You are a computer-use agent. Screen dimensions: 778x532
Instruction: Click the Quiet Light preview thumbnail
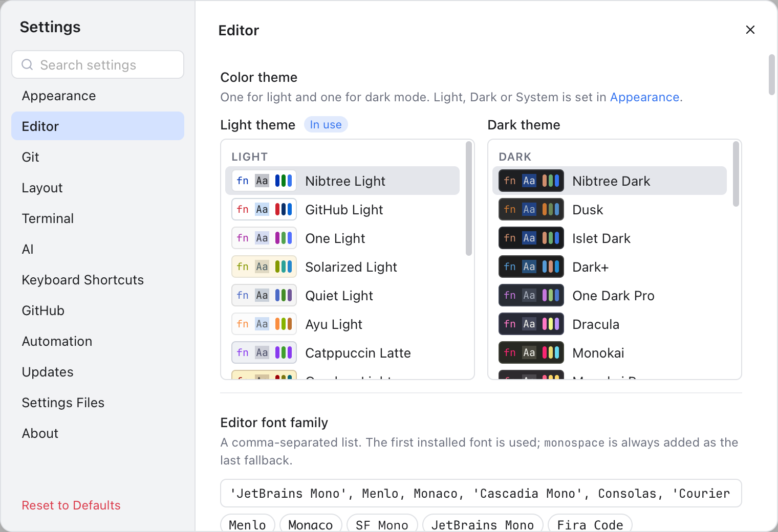(264, 295)
